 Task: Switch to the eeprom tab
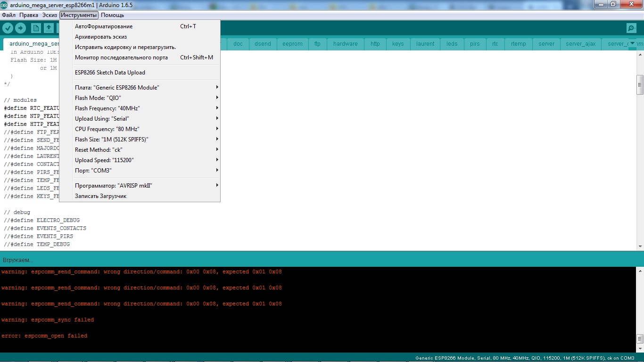292,44
